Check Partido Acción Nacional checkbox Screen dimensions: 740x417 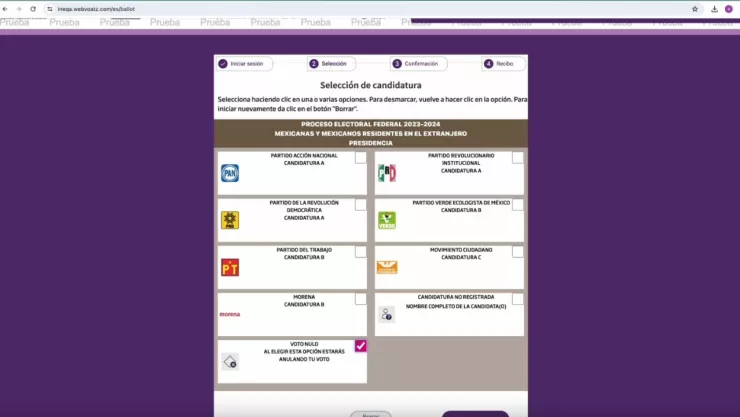(361, 158)
